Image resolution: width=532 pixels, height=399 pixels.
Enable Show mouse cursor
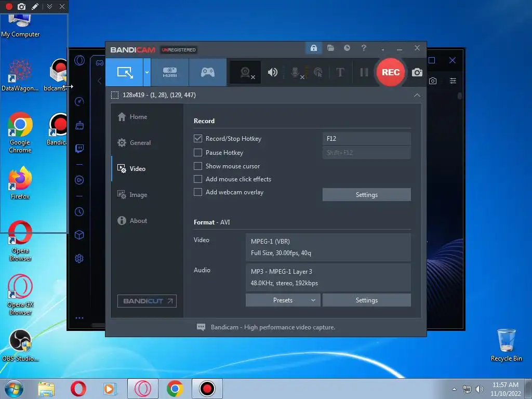(198, 166)
